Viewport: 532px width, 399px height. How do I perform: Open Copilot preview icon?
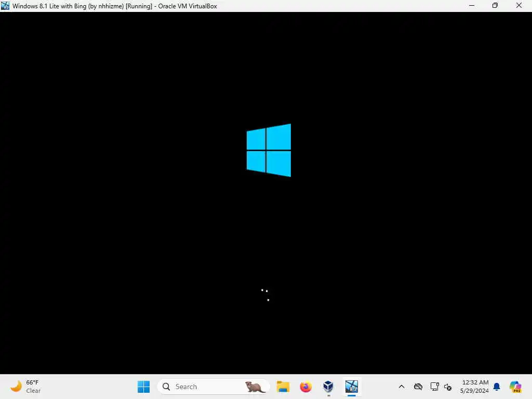pos(515,387)
